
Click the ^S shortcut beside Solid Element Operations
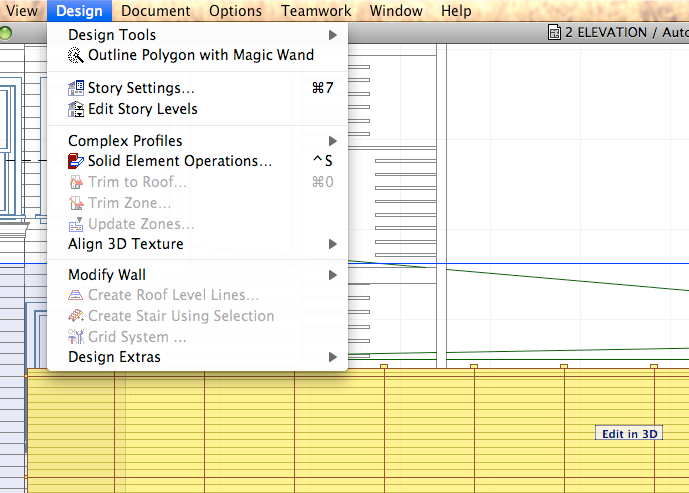click(x=323, y=161)
